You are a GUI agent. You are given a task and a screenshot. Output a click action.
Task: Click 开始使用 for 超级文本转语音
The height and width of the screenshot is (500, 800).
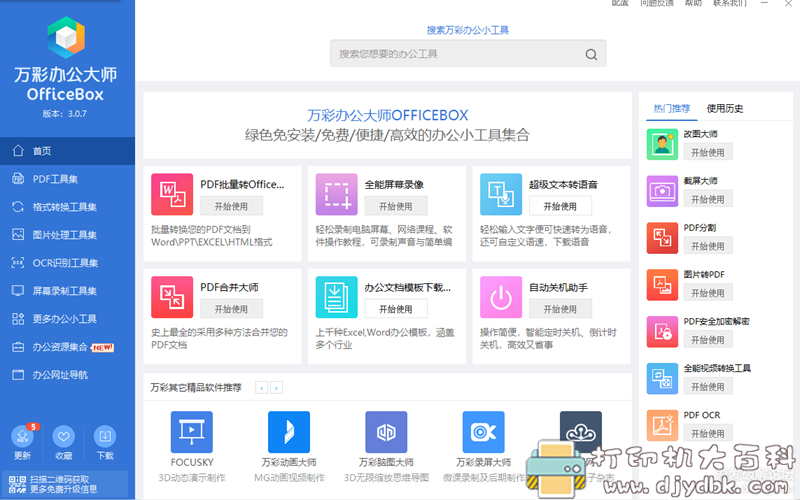coord(560,206)
